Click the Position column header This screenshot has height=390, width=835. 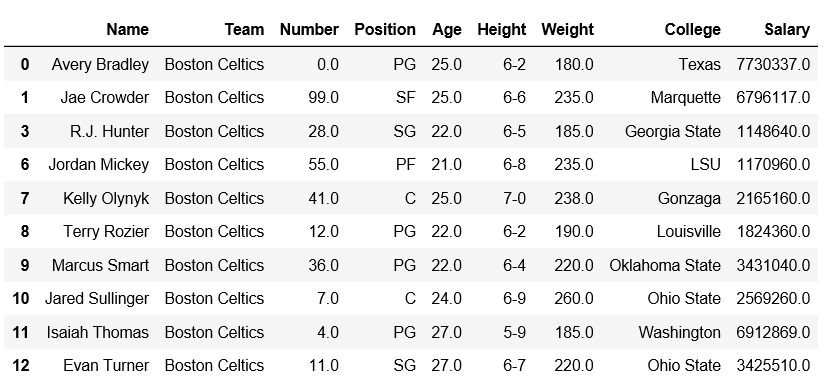[x=385, y=29]
